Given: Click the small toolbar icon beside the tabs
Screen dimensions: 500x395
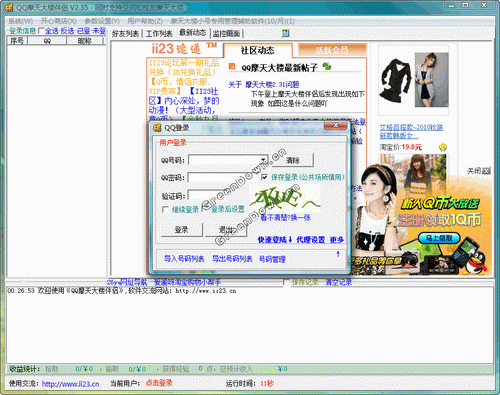Looking at the screenshot, I should [286, 33].
